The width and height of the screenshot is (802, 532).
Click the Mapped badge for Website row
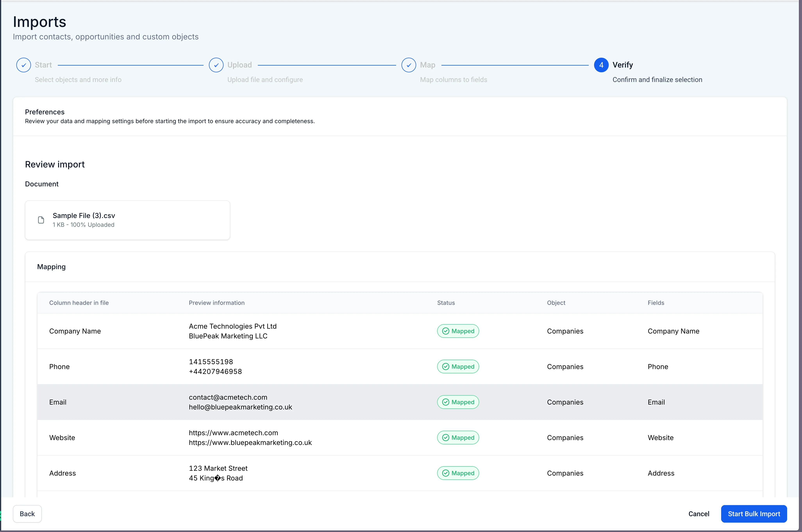(x=458, y=437)
